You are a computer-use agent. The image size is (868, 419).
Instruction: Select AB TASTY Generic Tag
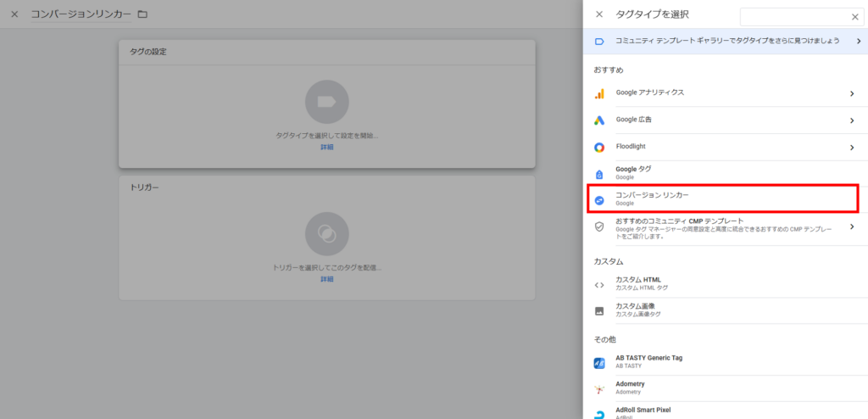pyautogui.click(x=726, y=362)
